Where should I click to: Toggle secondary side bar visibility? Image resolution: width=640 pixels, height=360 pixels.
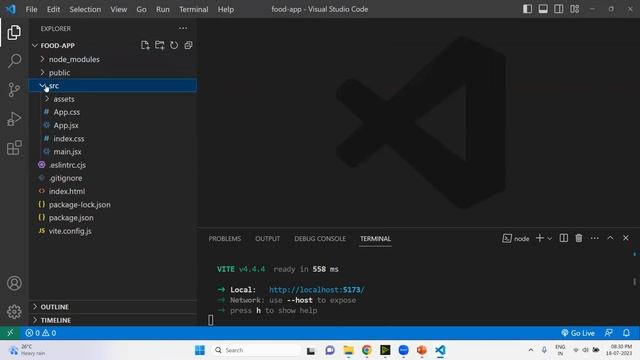coord(558,9)
